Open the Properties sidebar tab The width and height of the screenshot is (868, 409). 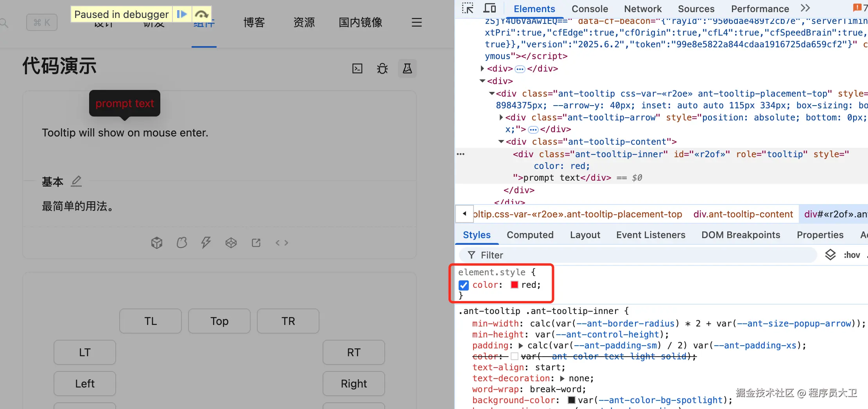[x=820, y=235]
